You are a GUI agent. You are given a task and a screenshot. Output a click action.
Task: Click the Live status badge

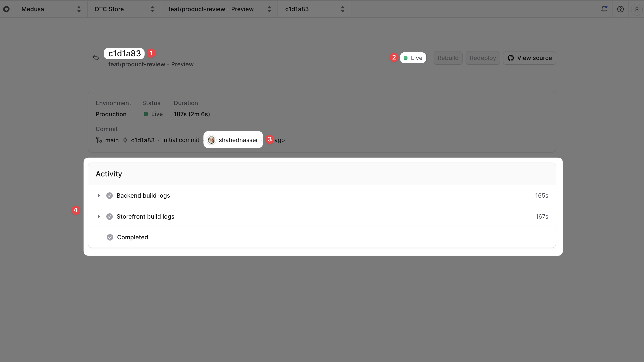[413, 58]
